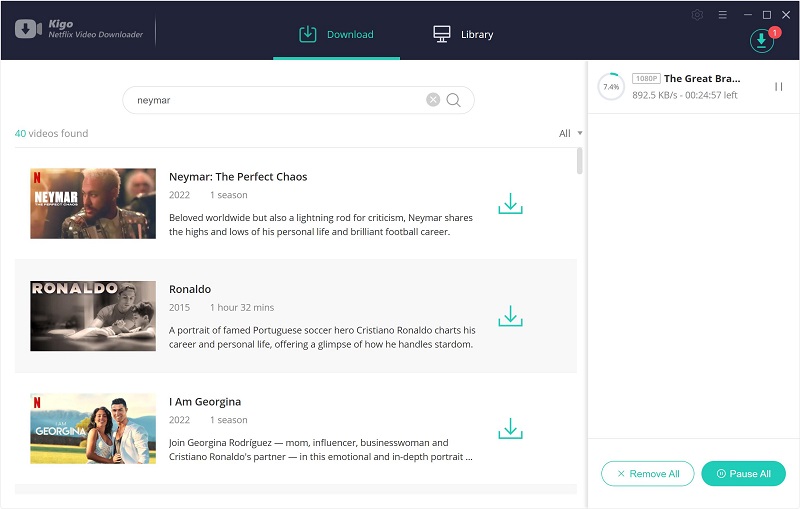Open the hamburger menu

point(722,15)
